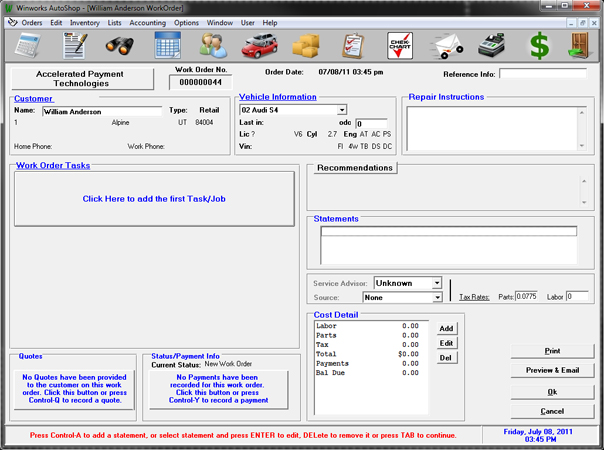
Task: Open the inventory boxes icon
Action: click(306, 46)
